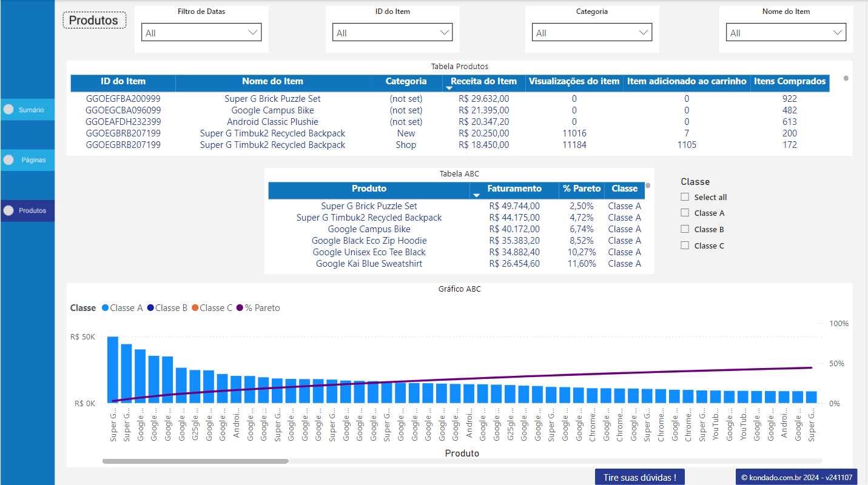Viewport: 868px width, 485px height.
Task: Click the Sumário navigation icon in sidebar
Action: click(8, 109)
